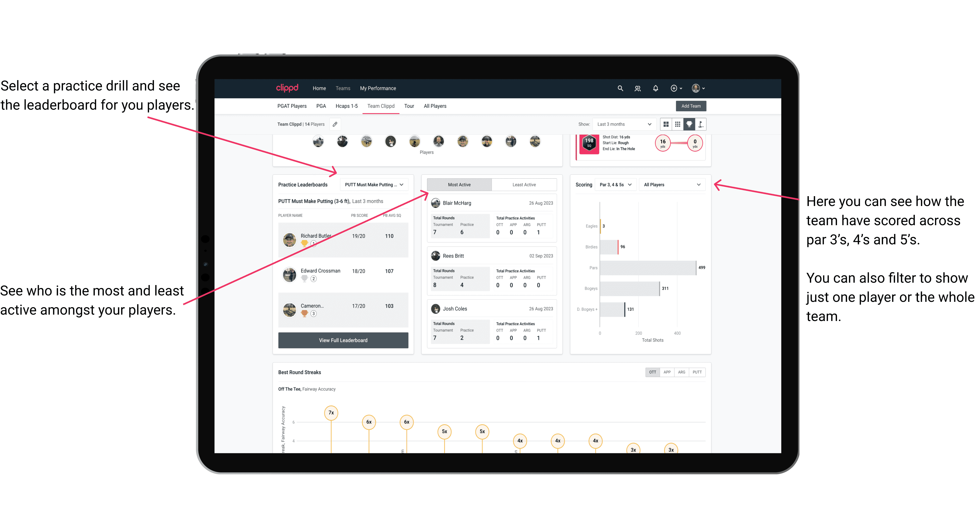Click the Add Team button

[690, 106]
